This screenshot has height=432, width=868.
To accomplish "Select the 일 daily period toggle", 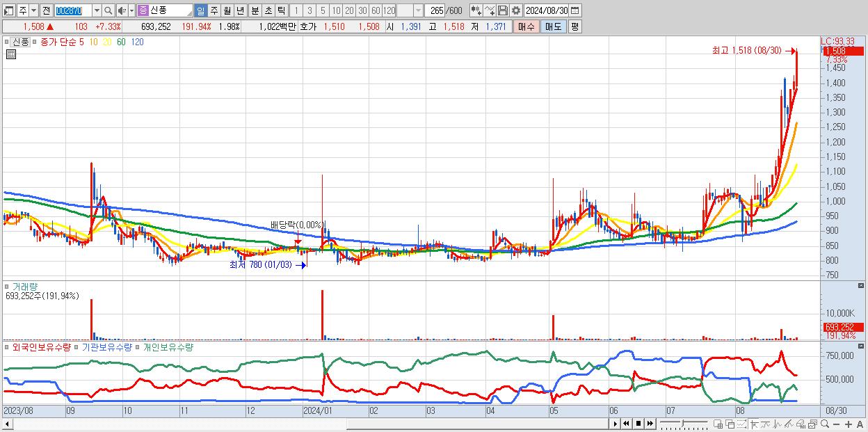I will coord(200,10).
